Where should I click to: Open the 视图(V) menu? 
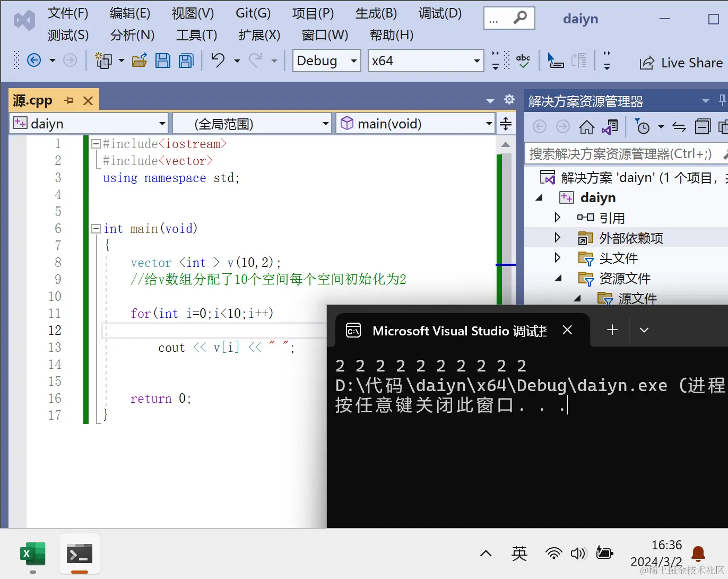193,13
